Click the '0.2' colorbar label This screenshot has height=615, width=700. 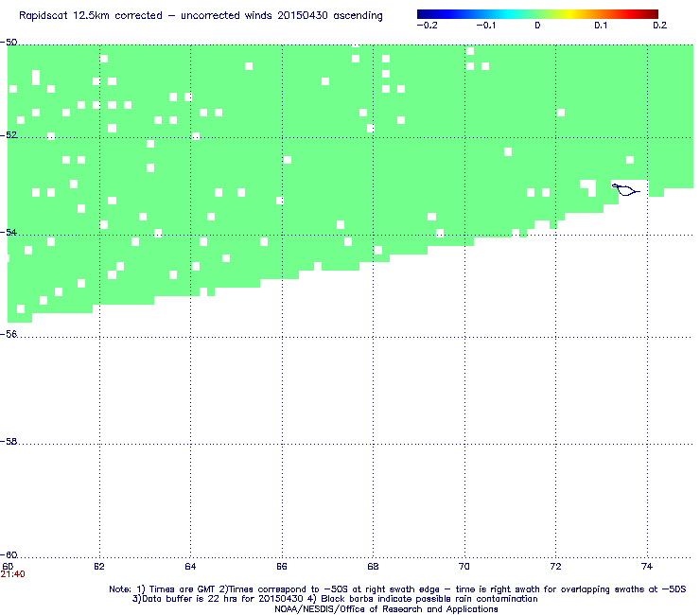660,26
